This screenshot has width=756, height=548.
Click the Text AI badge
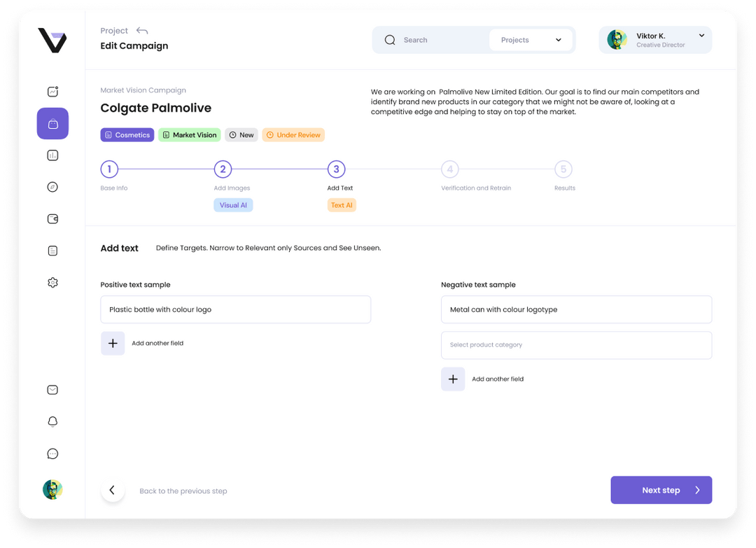pyautogui.click(x=342, y=205)
